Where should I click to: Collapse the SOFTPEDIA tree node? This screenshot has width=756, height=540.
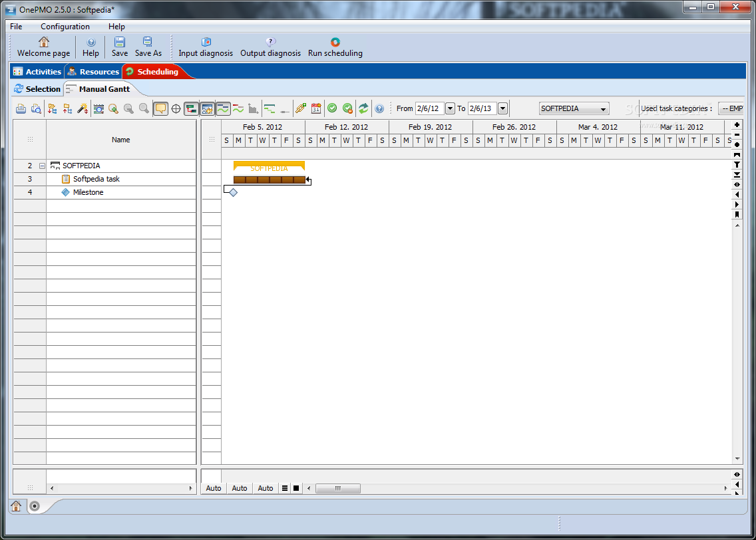pyautogui.click(x=42, y=166)
